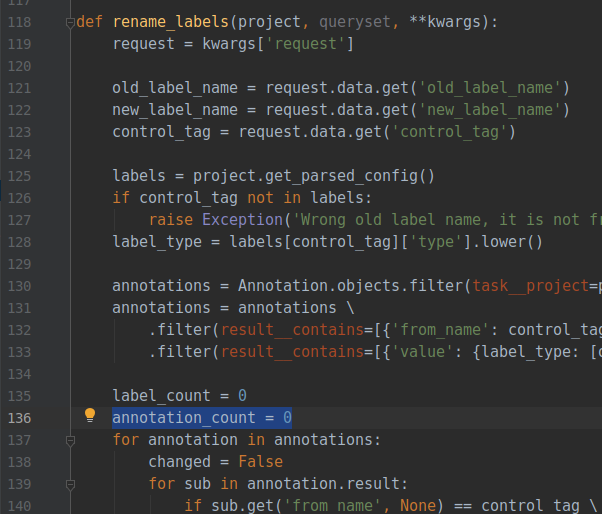Screen dimensions: 602x514
Task: Click line number 127 in gutter
Action: tap(19, 220)
